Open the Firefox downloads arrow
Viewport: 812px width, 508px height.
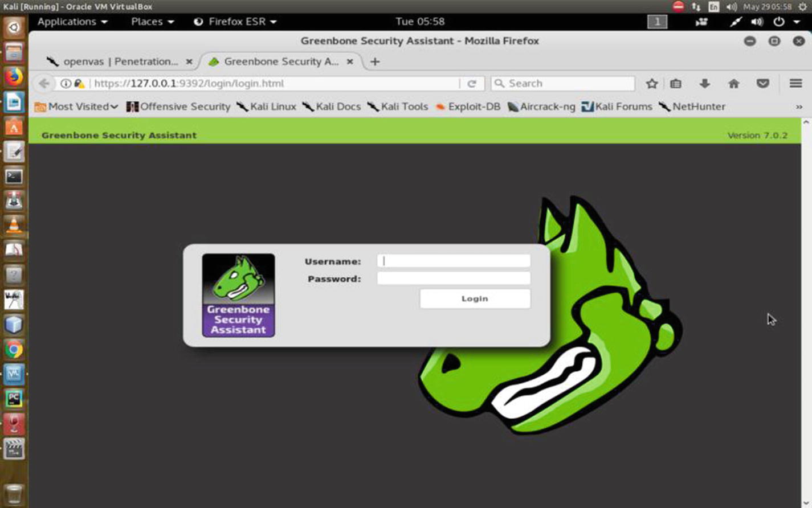point(705,84)
